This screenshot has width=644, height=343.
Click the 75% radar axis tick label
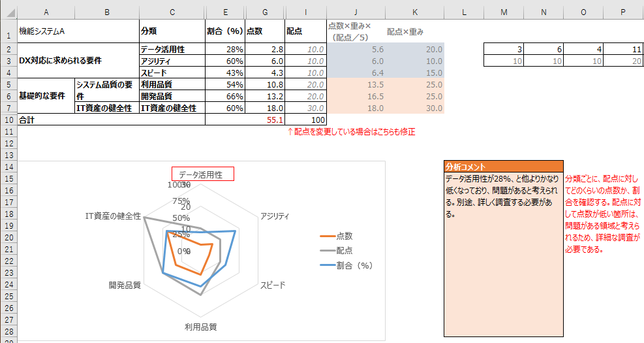point(181,201)
